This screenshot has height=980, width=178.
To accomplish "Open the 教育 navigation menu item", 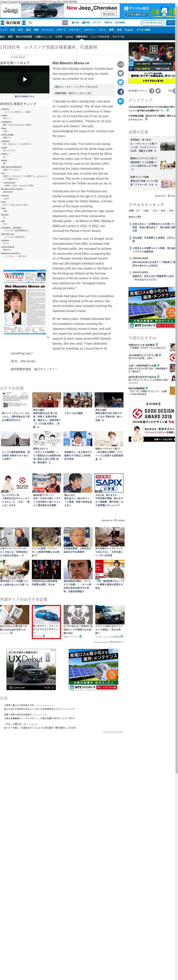I will 111,30.
